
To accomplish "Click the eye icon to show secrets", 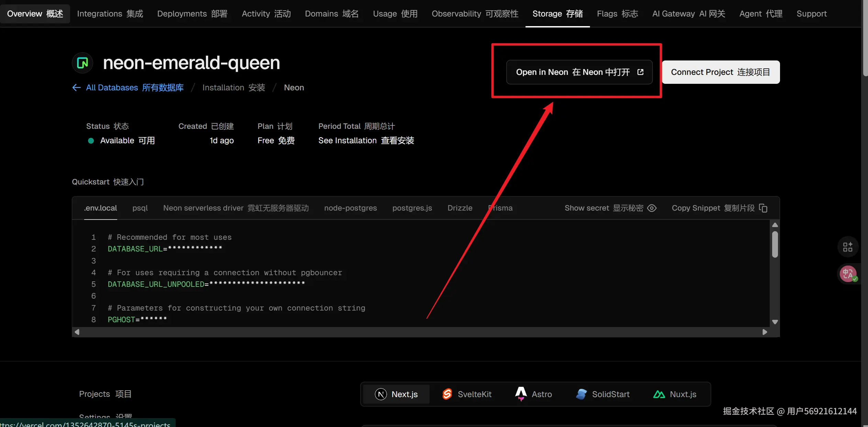I will [652, 208].
